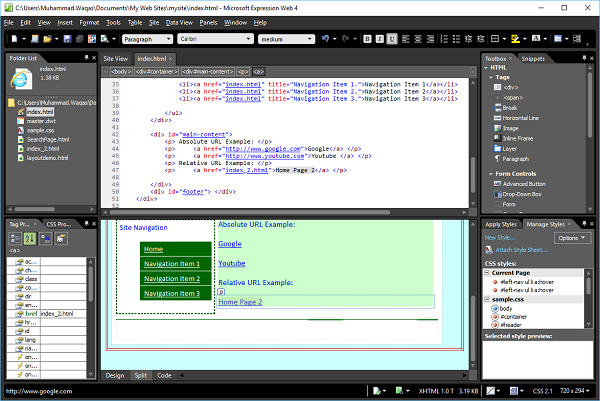
Task: Open the Calibri font dropdown
Action: (217, 39)
